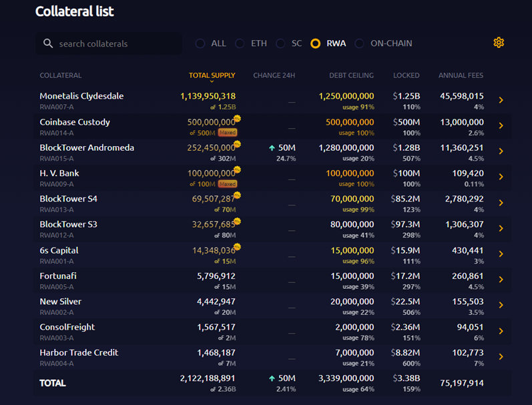Focus the search collaterals input field

pyautogui.click(x=109, y=43)
